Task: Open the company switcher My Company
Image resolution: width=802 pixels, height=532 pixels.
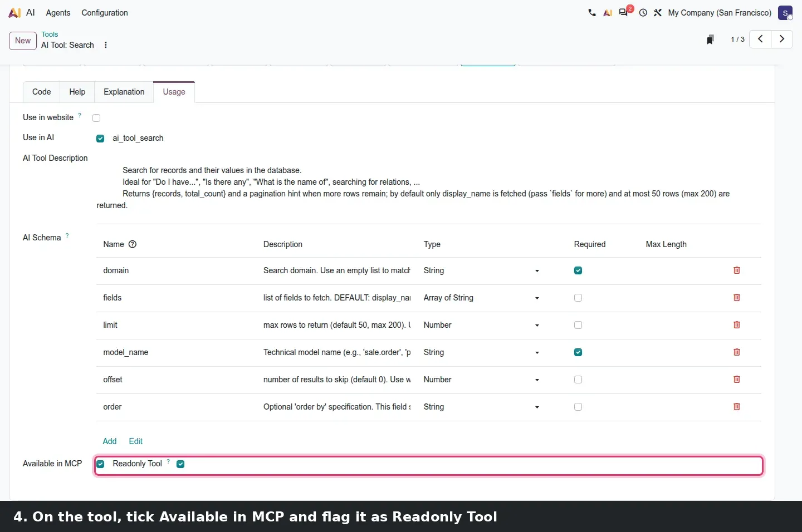Action: [x=720, y=13]
